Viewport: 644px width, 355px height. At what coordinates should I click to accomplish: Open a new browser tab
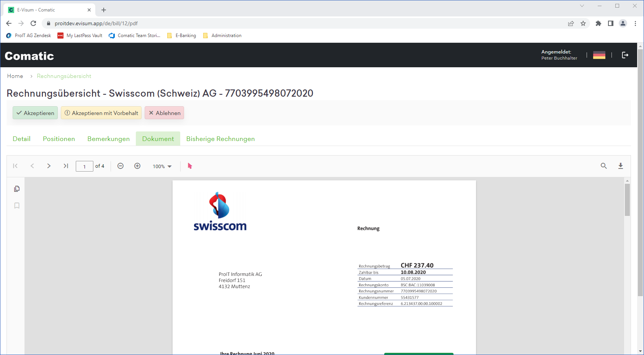pos(104,10)
